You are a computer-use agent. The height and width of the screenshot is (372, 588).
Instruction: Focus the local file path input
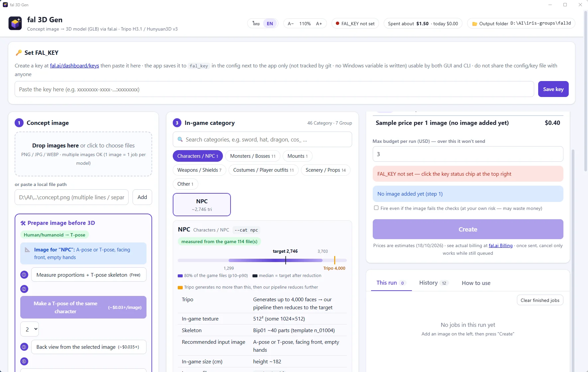point(71,197)
